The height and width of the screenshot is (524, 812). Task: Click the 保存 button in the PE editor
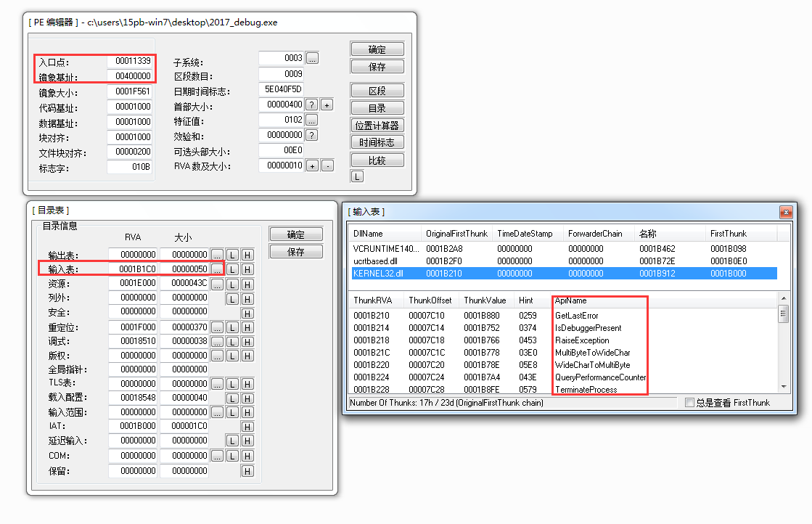click(377, 67)
